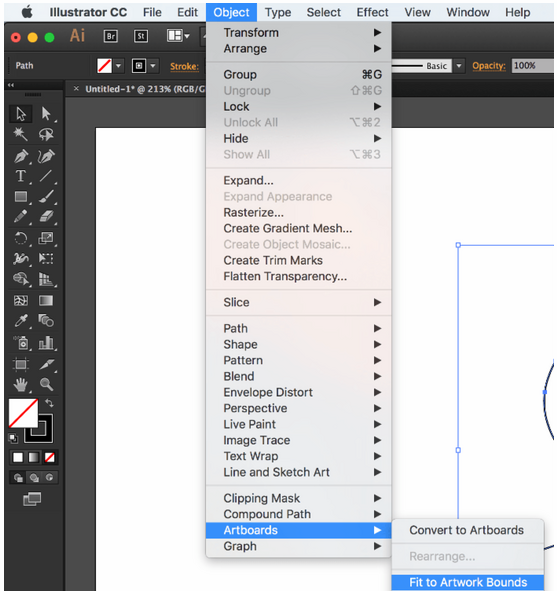The image size is (557, 591).
Task: Click the Fill color swatch in toolbox
Action: [23, 413]
